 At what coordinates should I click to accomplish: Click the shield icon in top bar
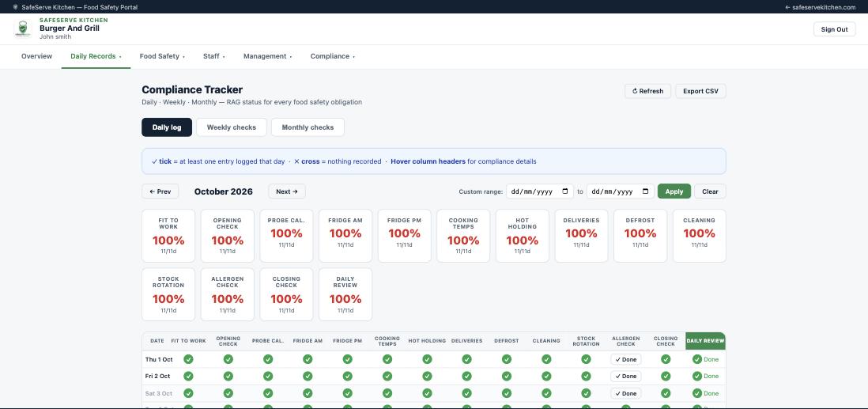15,7
